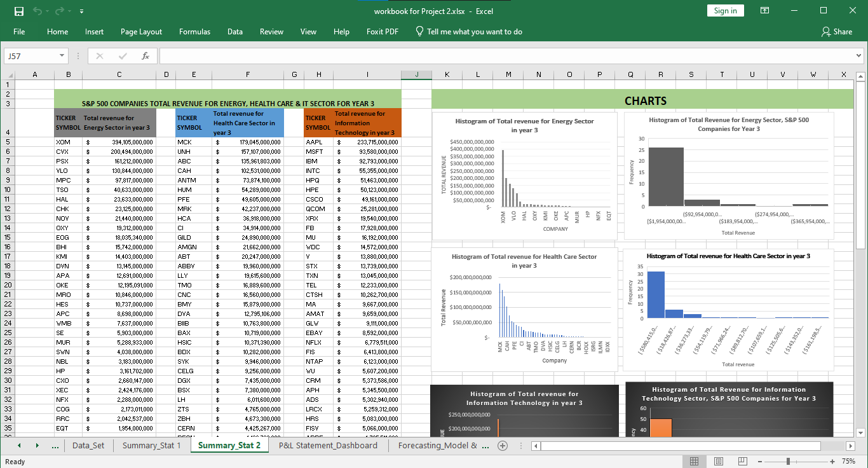
Task: Switch to the Summary_Stat 1 sheet tab
Action: (152, 446)
